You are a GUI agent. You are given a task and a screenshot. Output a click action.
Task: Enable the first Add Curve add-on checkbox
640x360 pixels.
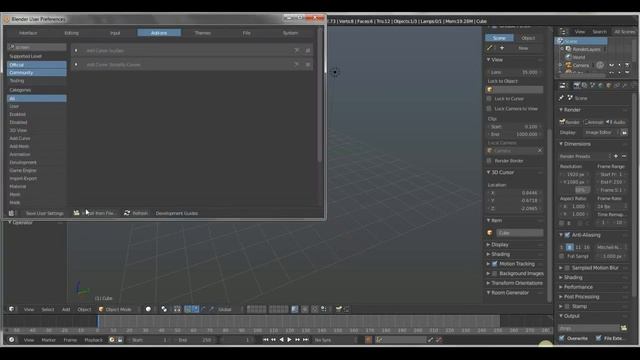308,51
